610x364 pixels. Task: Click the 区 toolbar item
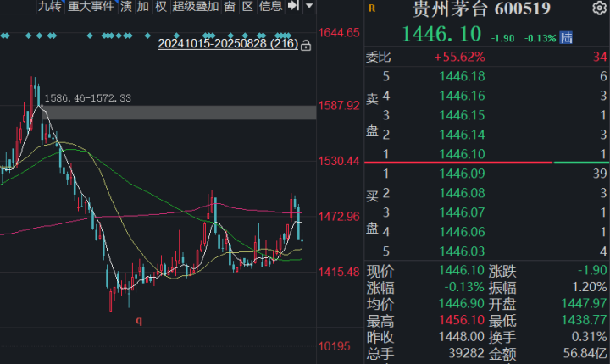[x=247, y=6]
